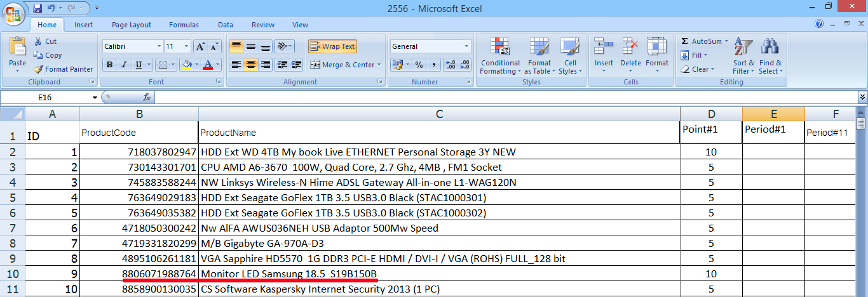Click the Increase Decimal icon
This screenshot has width=868, height=297.
[451, 65]
